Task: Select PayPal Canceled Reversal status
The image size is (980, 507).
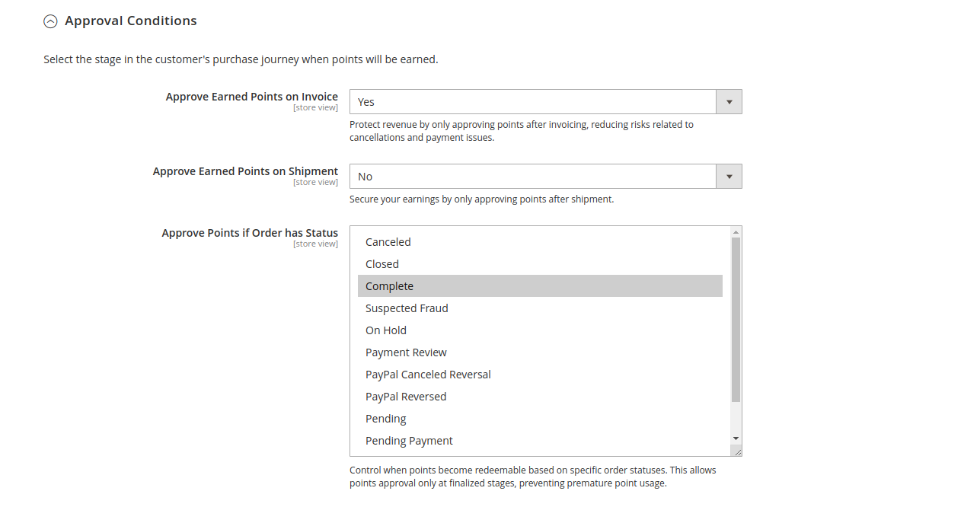Action: 428,374
